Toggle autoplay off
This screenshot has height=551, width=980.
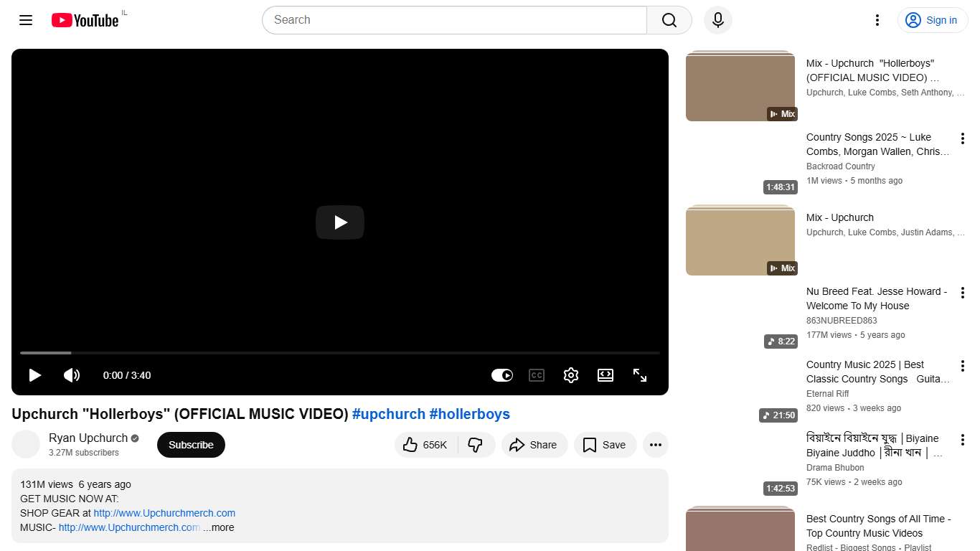[x=501, y=375]
